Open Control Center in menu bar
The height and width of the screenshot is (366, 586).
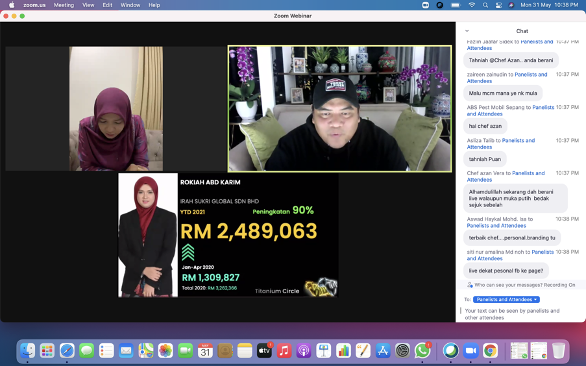point(499,5)
